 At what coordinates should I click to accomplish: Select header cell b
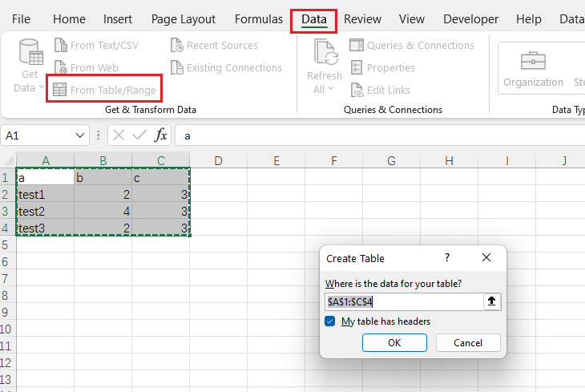[x=103, y=177]
